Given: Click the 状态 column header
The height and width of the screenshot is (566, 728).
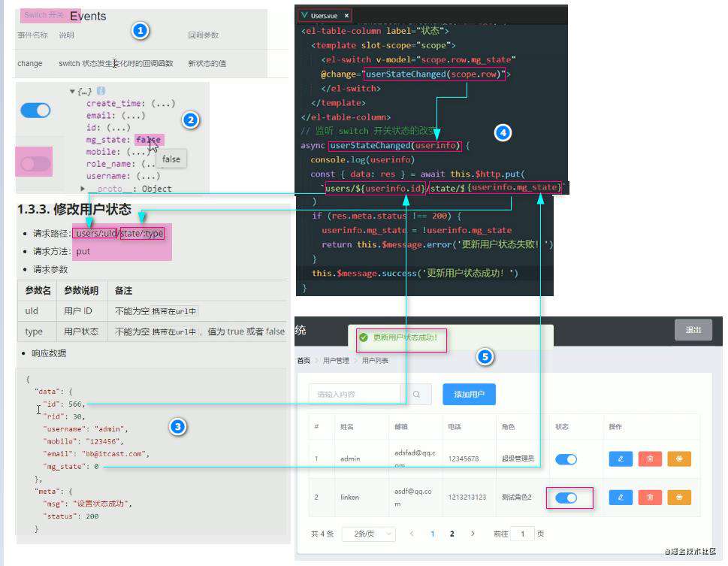Looking at the screenshot, I should pyautogui.click(x=562, y=427).
